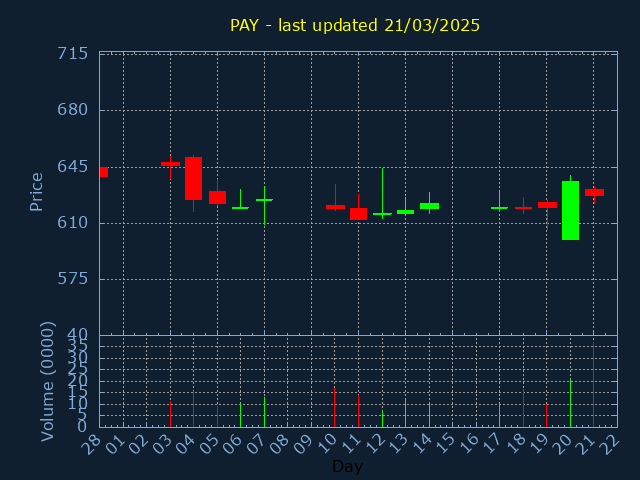Select the red candlestick for day 10
The height and width of the screenshot is (480, 640).
point(336,207)
